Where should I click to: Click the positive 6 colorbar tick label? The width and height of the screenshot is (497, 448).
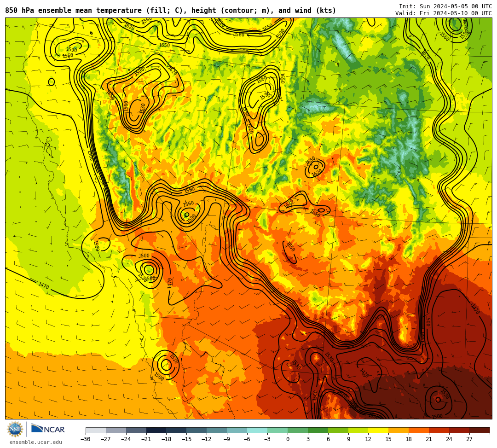tap(328, 439)
